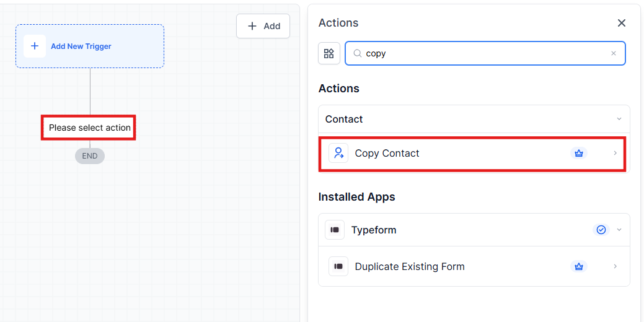Click the Duplicate Existing Form icon
This screenshot has width=644, height=322.
click(338, 266)
